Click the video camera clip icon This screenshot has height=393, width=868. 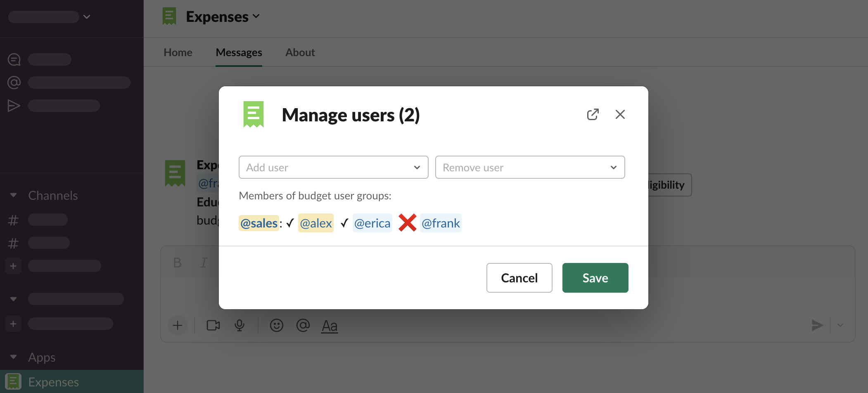(x=213, y=325)
